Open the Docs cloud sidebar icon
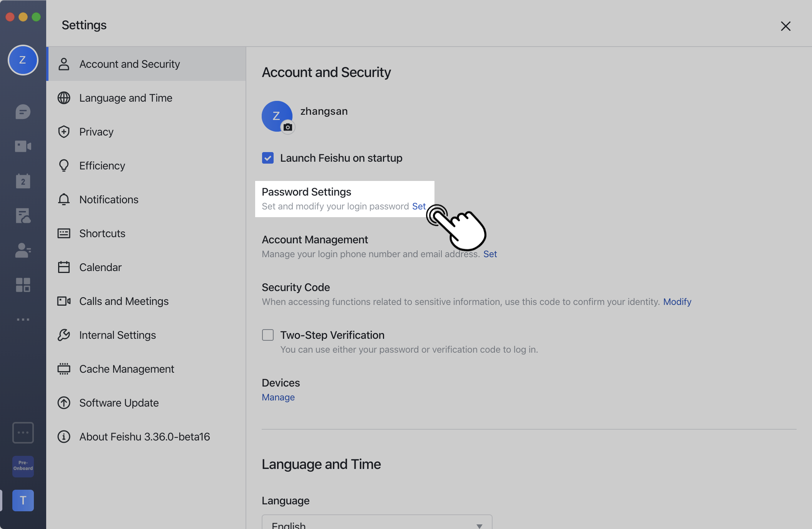This screenshot has width=812, height=529. (x=23, y=216)
